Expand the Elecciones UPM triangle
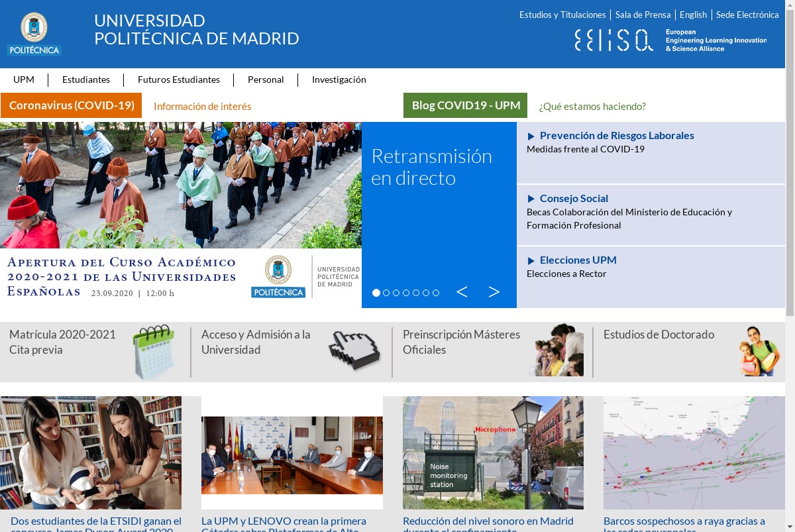This screenshot has width=795, height=532. (x=531, y=261)
